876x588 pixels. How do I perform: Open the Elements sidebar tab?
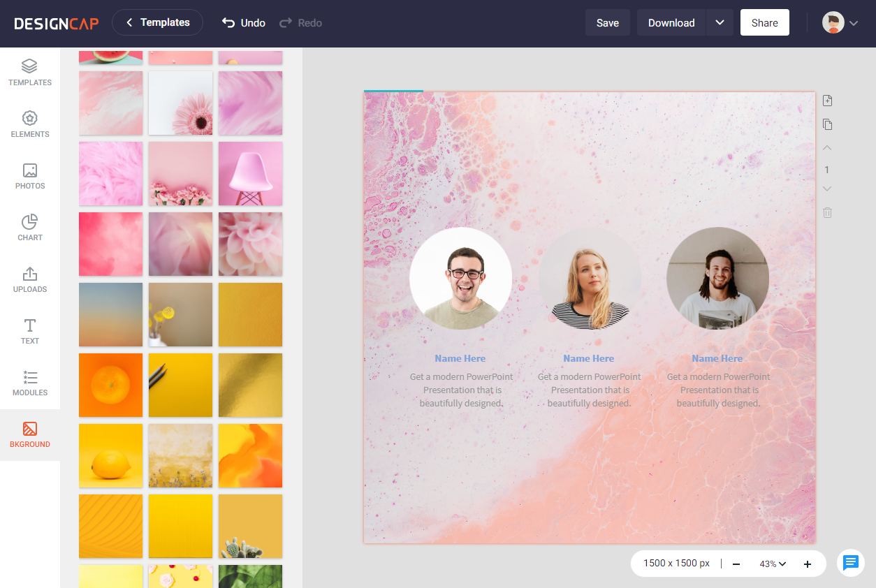coord(30,125)
